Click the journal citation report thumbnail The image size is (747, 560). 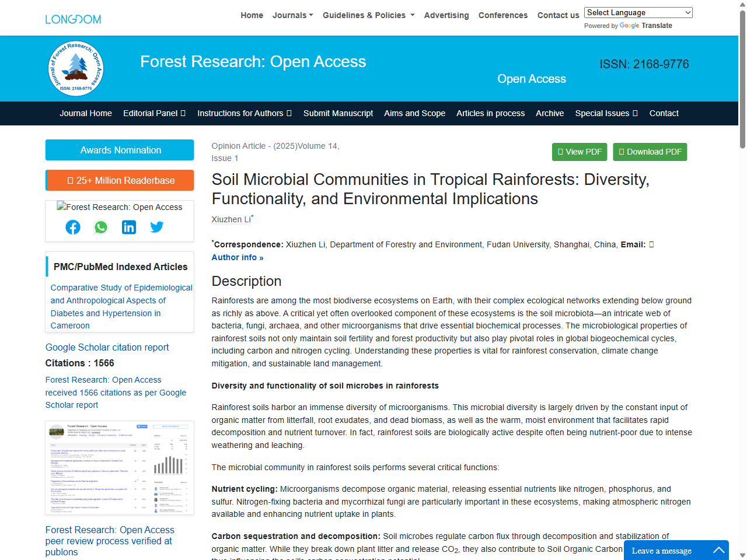click(119, 467)
